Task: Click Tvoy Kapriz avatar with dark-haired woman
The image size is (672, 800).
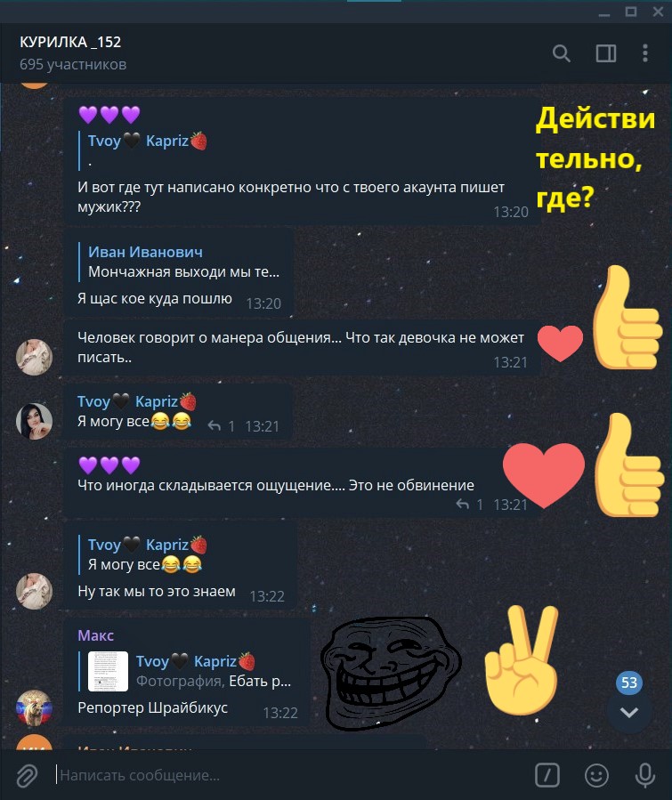Action: 34,422
